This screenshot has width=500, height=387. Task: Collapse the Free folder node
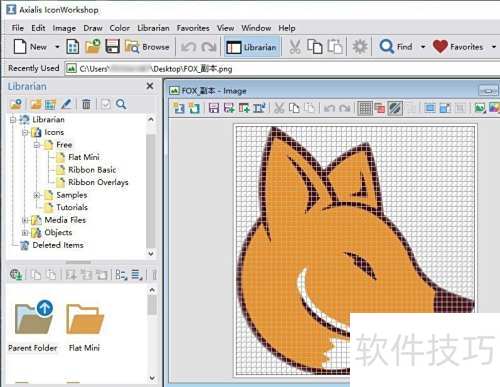tap(37, 145)
